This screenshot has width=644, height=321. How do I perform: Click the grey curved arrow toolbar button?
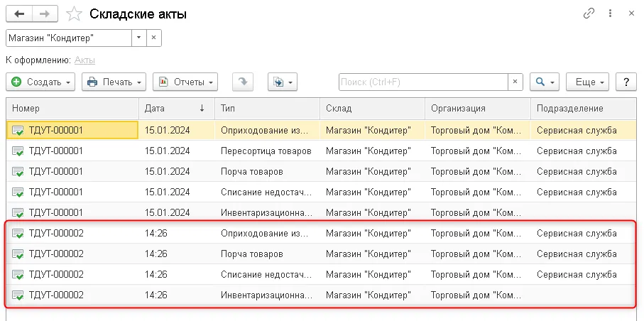pyautogui.click(x=243, y=82)
